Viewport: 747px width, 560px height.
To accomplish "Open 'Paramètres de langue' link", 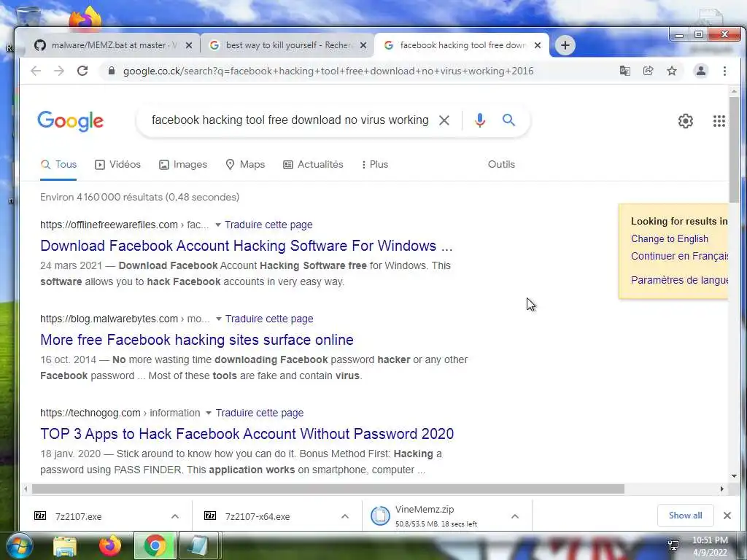I will pos(679,280).
